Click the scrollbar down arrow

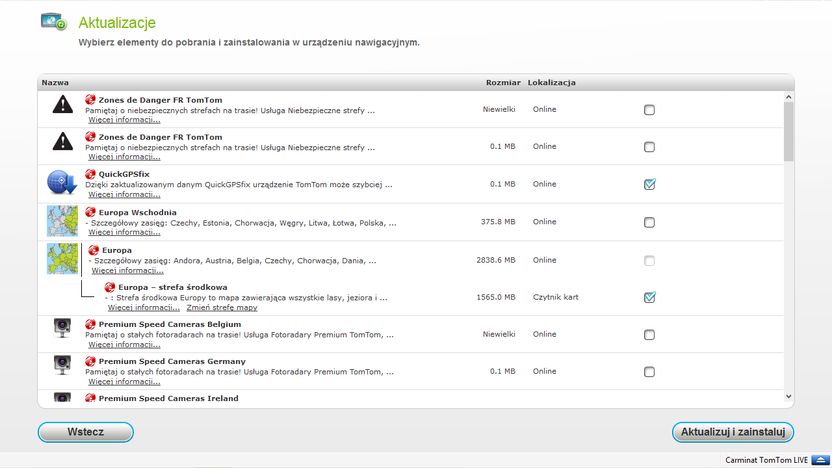point(788,396)
